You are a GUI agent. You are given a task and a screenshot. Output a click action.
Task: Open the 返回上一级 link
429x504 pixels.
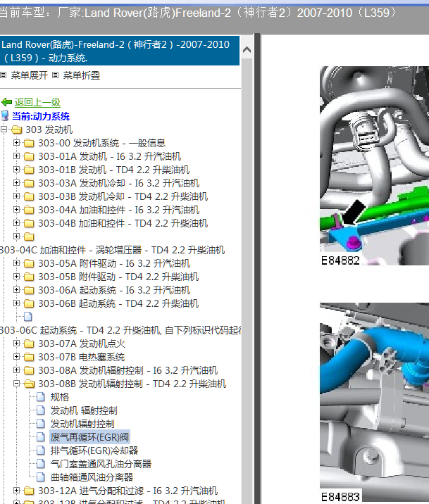(x=37, y=102)
